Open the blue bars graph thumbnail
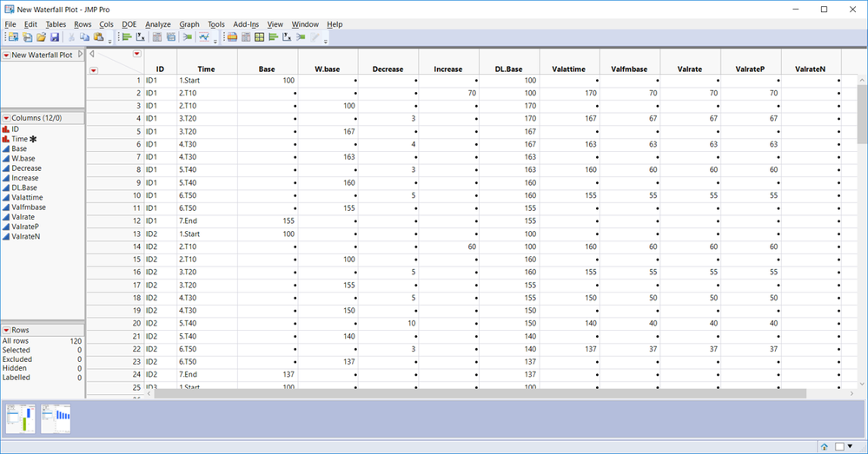Screen dimensions: 868x454 pyautogui.click(x=56, y=418)
